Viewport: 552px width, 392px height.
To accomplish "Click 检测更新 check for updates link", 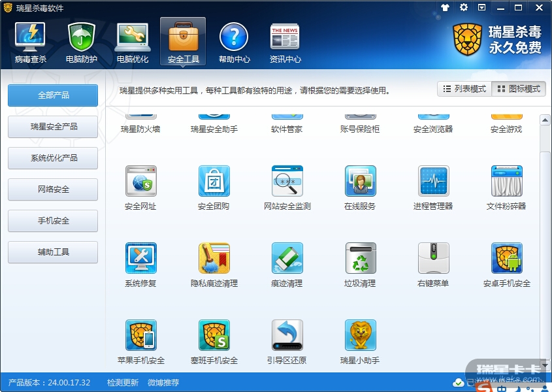I will tap(123, 382).
